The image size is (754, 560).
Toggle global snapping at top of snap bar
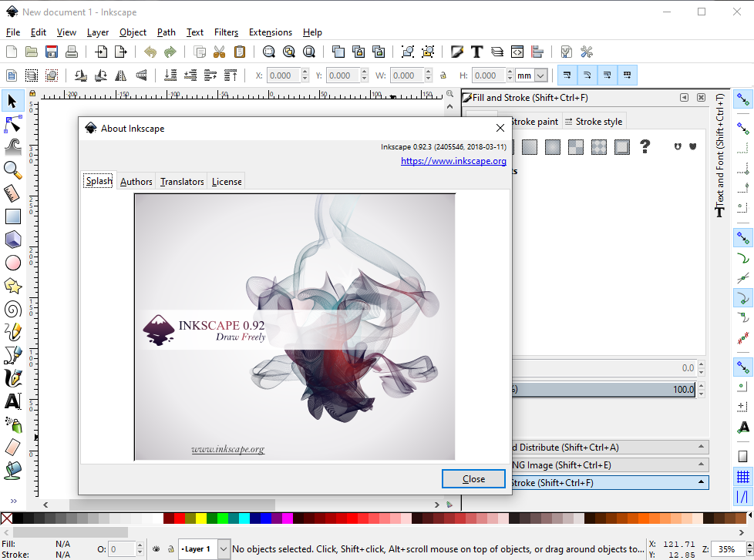742,99
